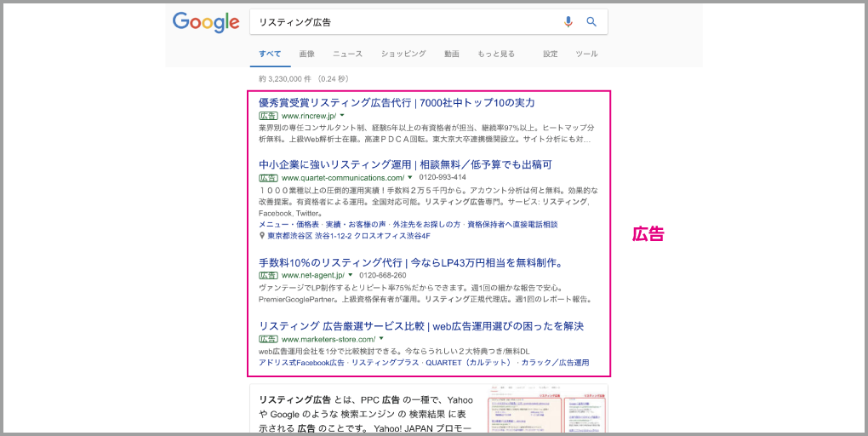This screenshot has height=436, width=868.
Task: Open the もっと見る menu
Action: (496, 54)
